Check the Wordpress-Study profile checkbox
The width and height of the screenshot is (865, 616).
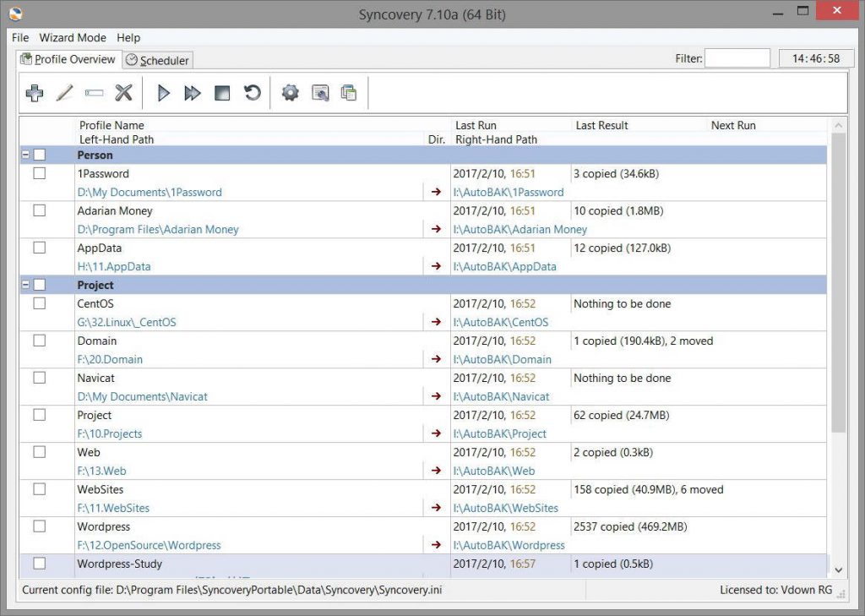(39, 563)
